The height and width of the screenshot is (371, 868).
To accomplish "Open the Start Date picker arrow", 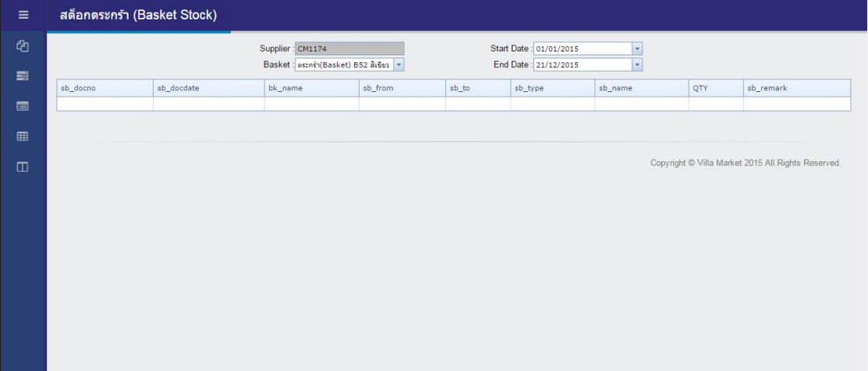I will tap(636, 48).
